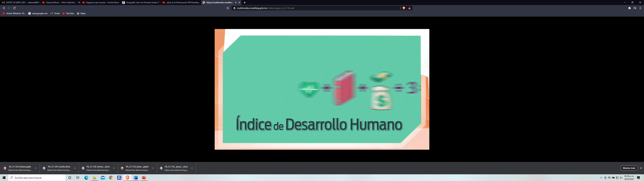Reload the current page
644x181 pixels.
[x=14, y=8]
